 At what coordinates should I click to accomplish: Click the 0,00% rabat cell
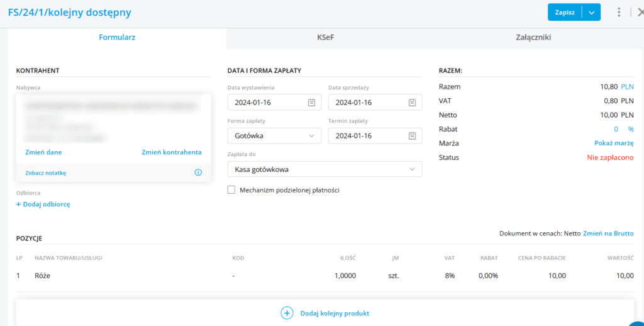[x=488, y=276]
